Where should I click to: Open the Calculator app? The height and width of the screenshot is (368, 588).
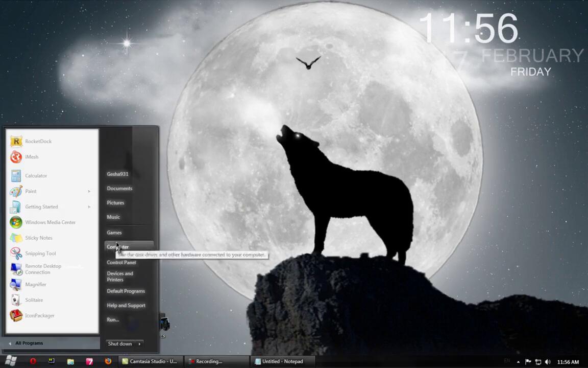(36, 175)
